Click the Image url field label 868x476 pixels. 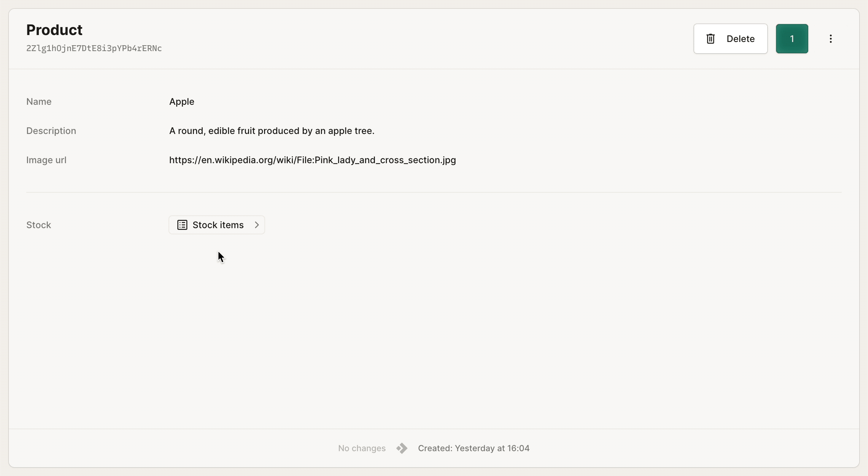[46, 160]
